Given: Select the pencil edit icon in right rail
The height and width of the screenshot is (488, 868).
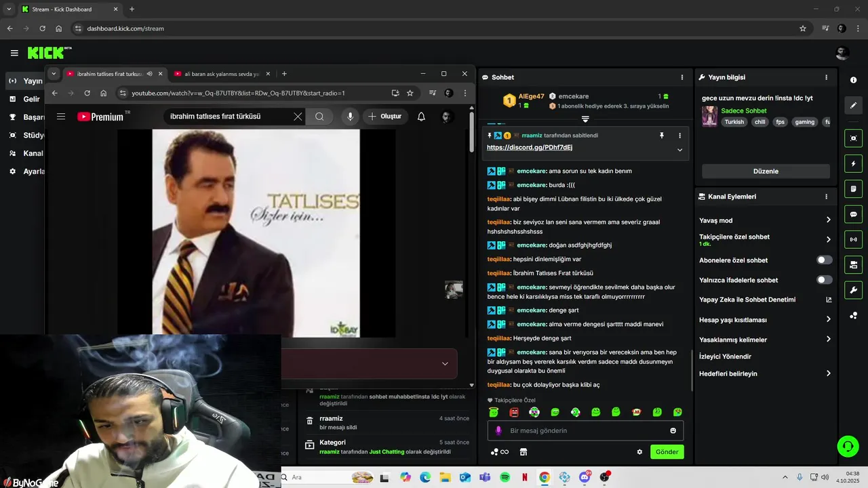Looking at the screenshot, I should click(853, 105).
